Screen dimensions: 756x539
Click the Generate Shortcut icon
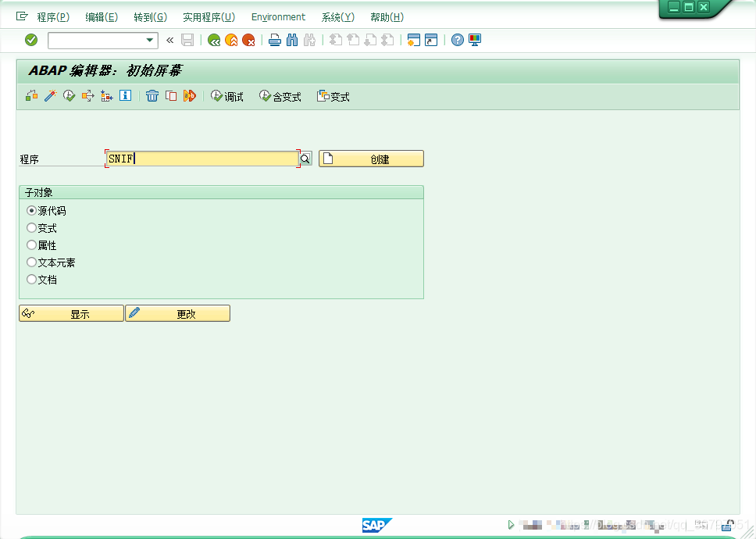pos(431,40)
